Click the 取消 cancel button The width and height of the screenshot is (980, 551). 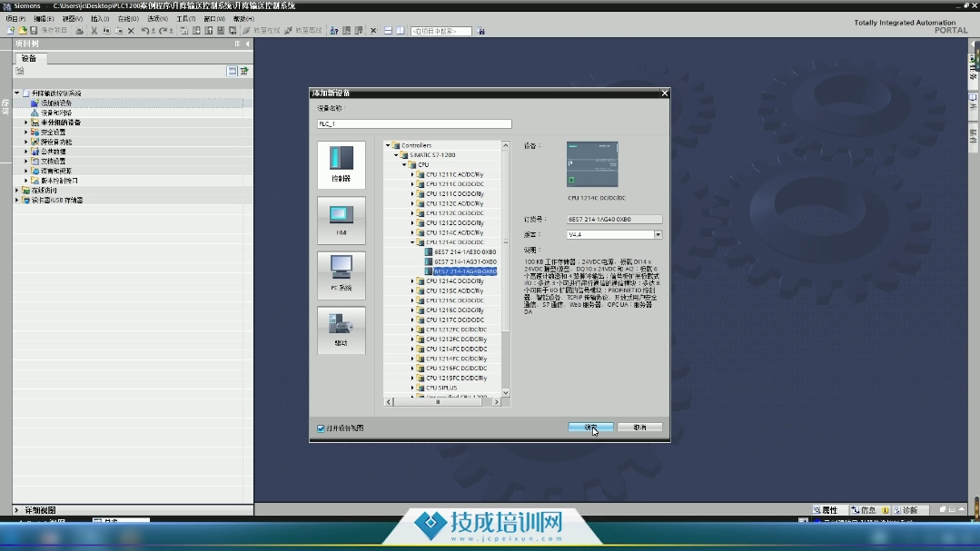[x=639, y=428]
